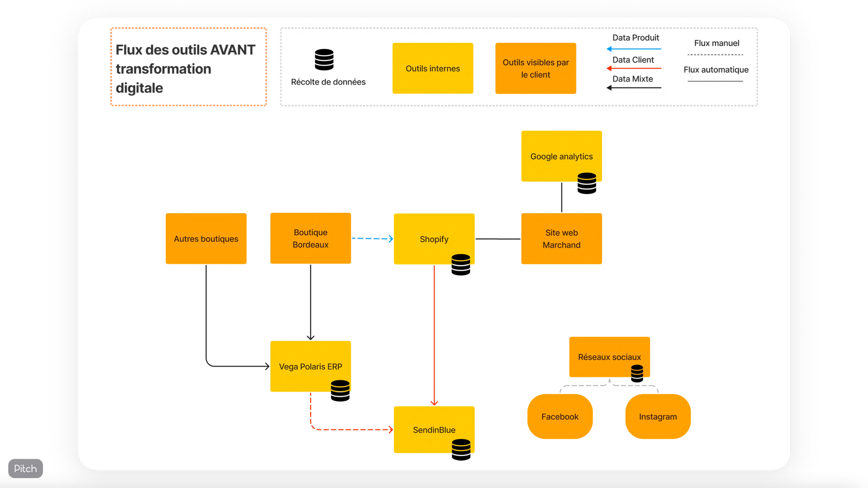The height and width of the screenshot is (488, 868).
Task: Select the database icon in the legend
Action: [324, 59]
